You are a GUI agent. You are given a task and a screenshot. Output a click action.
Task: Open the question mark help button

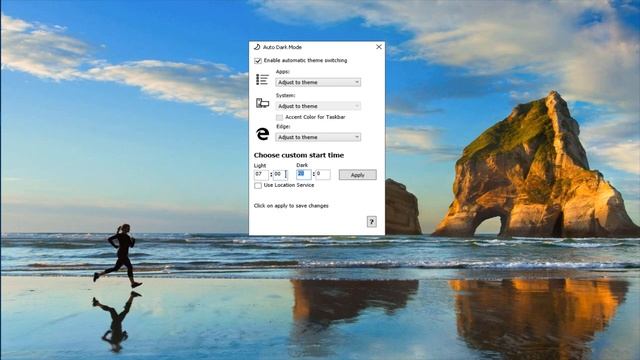click(371, 222)
